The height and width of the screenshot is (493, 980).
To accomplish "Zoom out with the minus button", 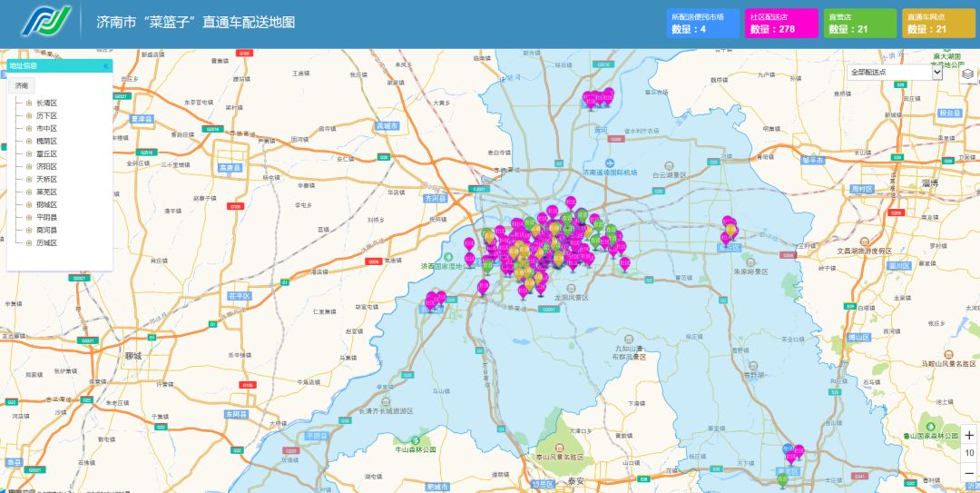I will 969,471.
